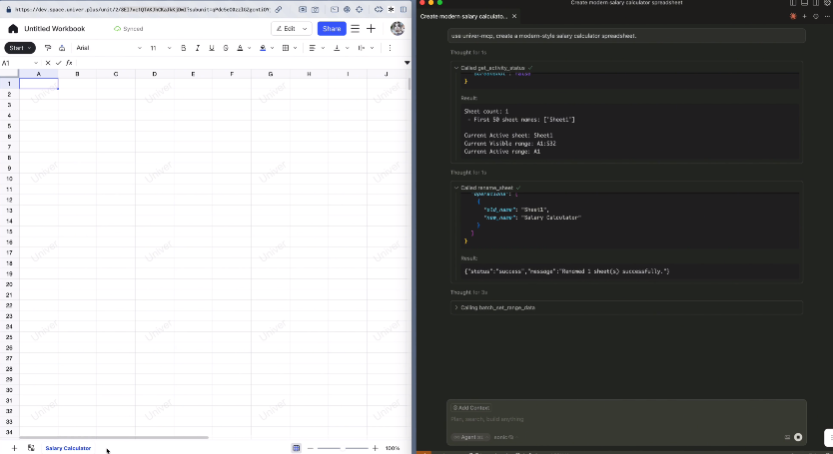Click horizontal align icon
Image resolution: width=833 pixels, height=454 pixels.
point(312,48)
